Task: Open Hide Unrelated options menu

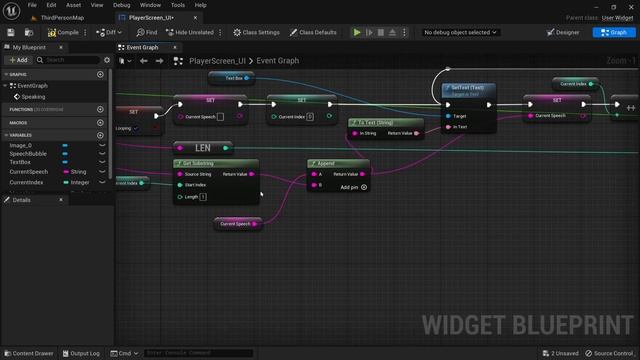Action: tap(220, 32)
